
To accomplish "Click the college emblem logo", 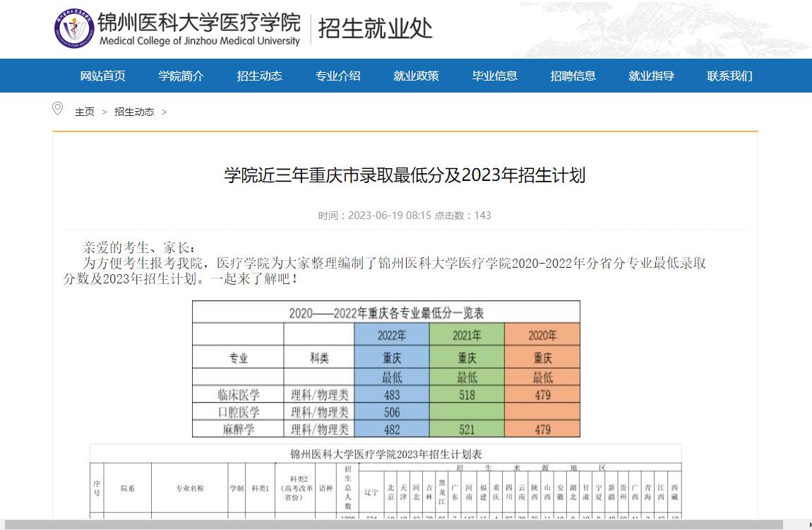I will click(x=74, y=28).
